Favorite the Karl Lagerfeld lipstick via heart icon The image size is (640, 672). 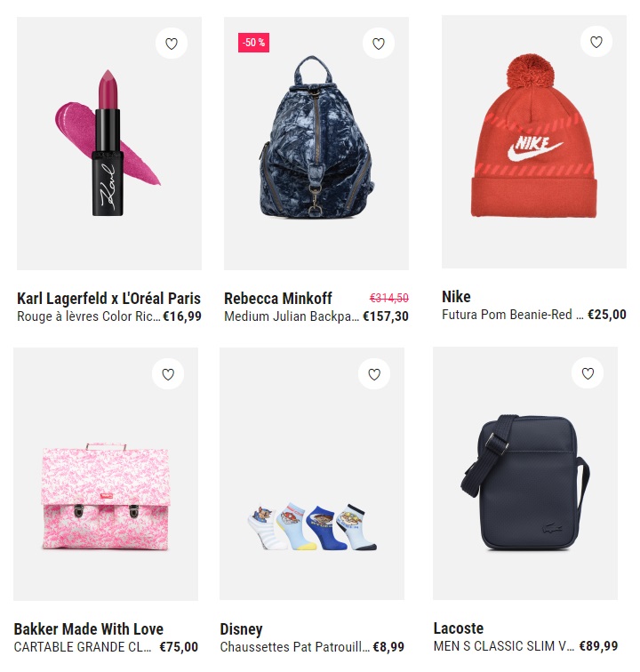171,44
